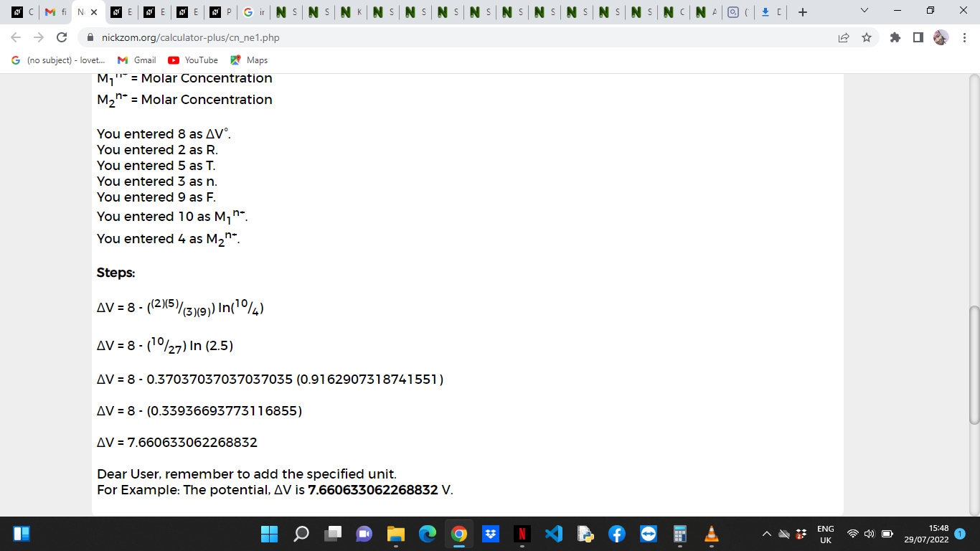Click the line "You entered 5 as T."

pyautogui.click(x=156, y=166)
